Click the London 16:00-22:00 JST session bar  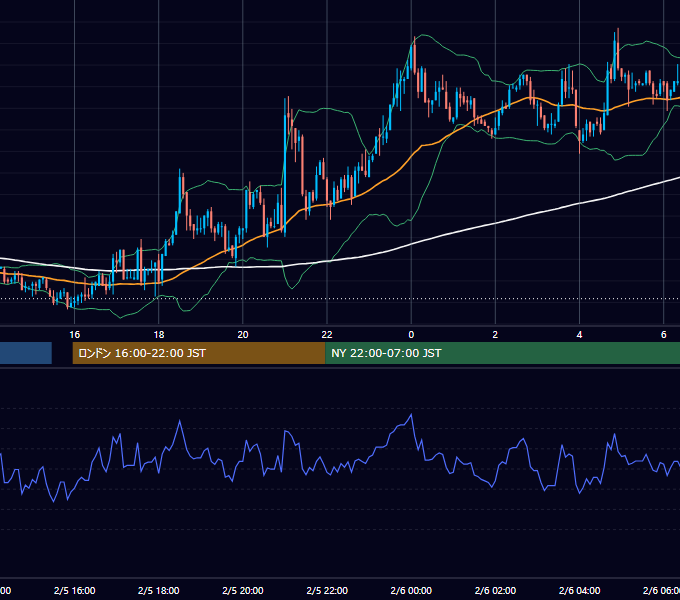199,353
